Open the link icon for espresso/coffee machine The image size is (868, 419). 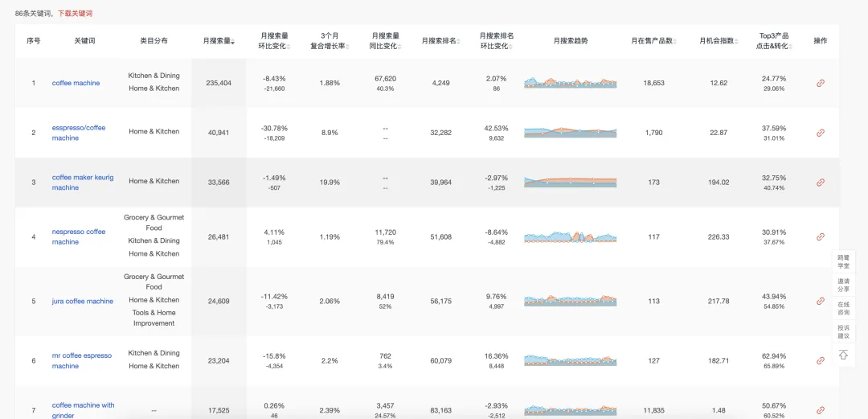click(x=821, y=133)
